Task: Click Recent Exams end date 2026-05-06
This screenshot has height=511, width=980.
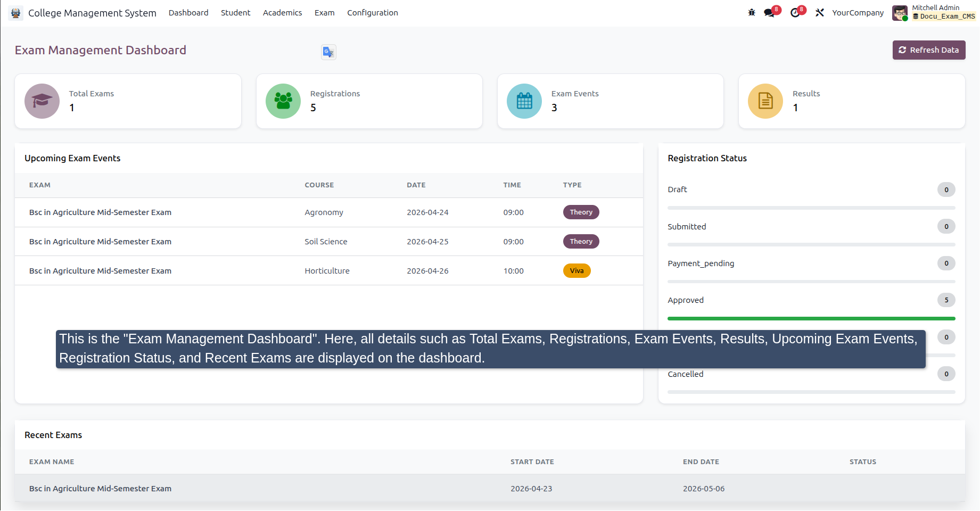Action: point(704,489)
